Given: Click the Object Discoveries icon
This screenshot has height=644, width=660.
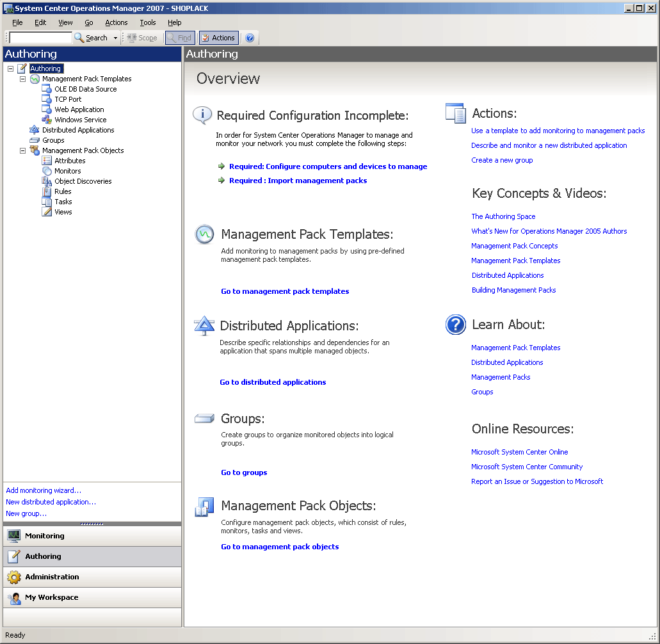Looking at the screenshot, I should coord(47,181).
